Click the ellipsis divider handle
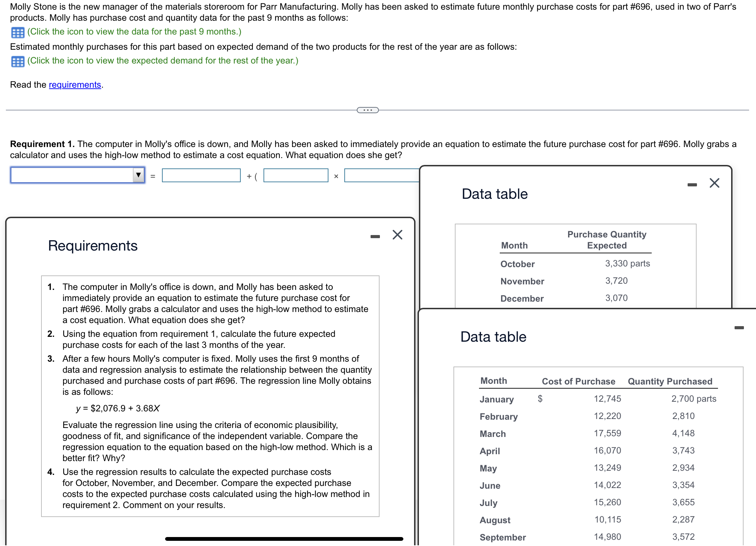 click(367, 110)
